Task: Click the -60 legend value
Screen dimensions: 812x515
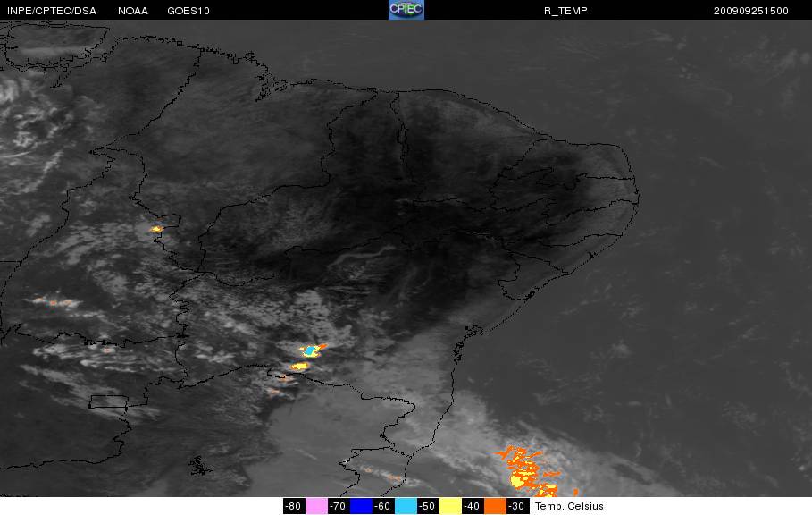Action: coord(383,506)
